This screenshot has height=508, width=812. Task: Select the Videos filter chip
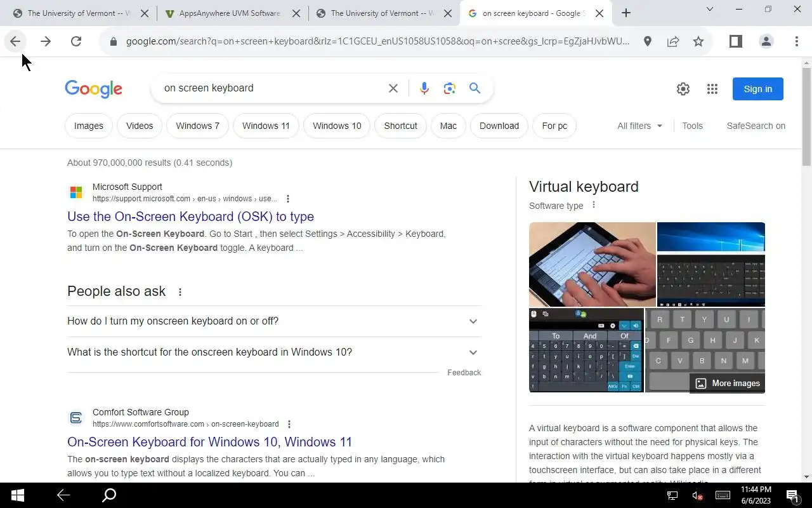(x=140, y=126)
